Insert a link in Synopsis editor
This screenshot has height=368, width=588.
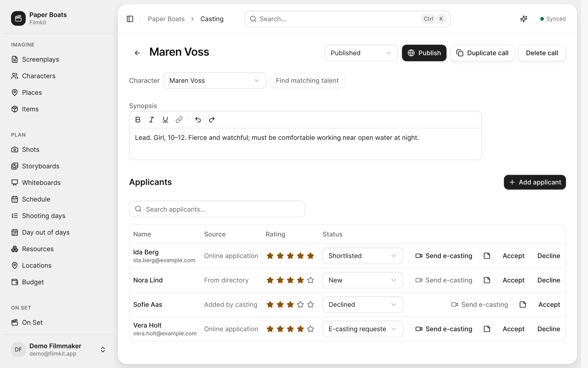pyautogui.click(x=179, y=120)
